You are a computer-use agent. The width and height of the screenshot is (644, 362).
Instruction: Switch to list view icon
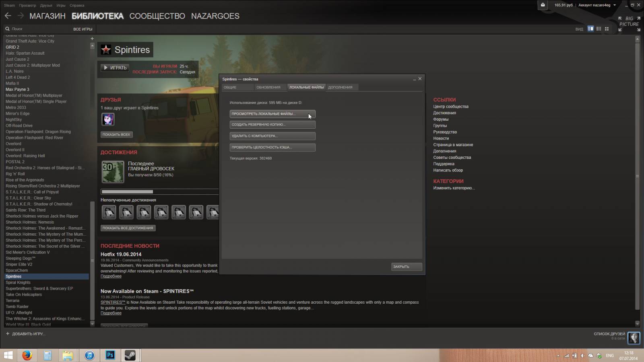(599, 29)
